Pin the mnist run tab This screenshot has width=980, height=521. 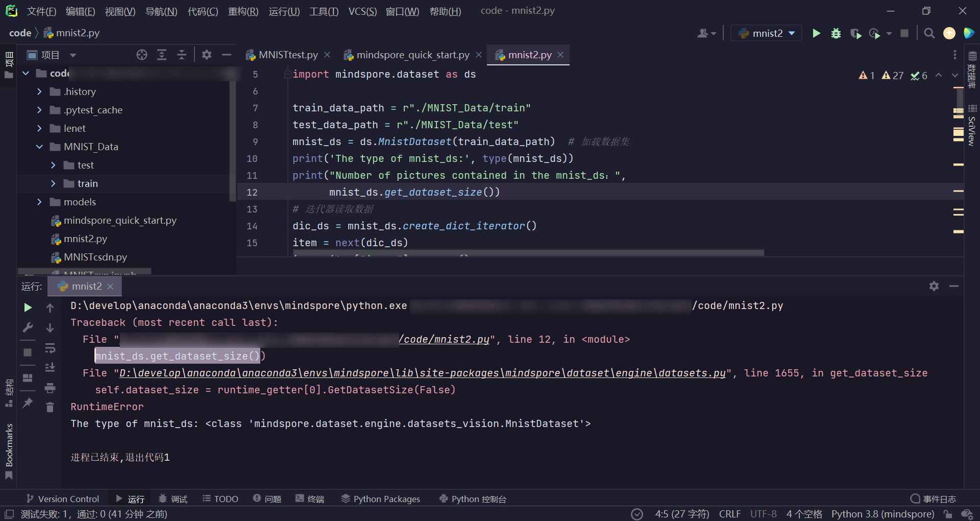coord(28,404)
